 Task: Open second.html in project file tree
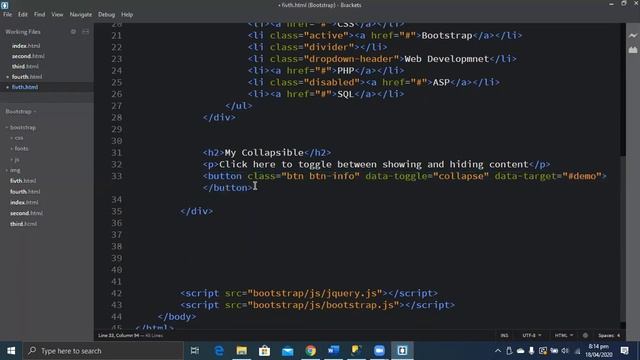point(27,213)
